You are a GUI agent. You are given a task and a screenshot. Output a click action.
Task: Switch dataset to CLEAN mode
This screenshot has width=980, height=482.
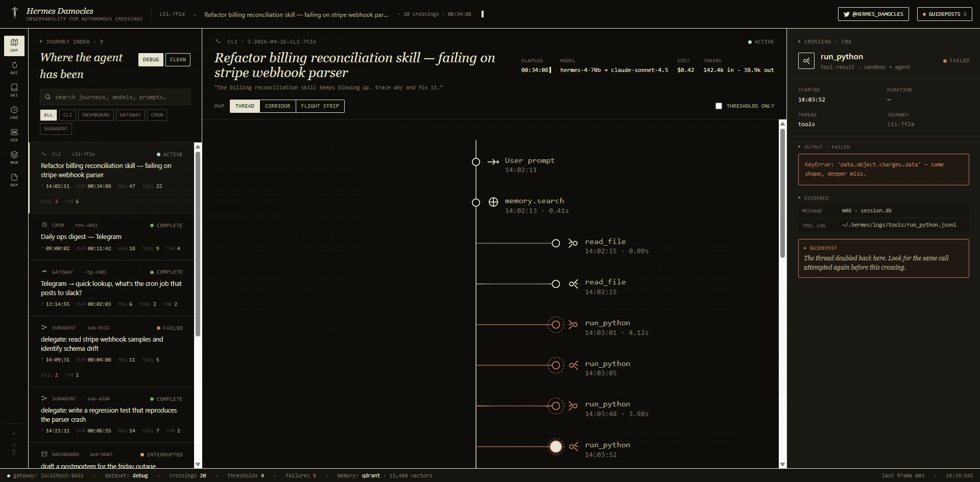click(x=178, y=60)
